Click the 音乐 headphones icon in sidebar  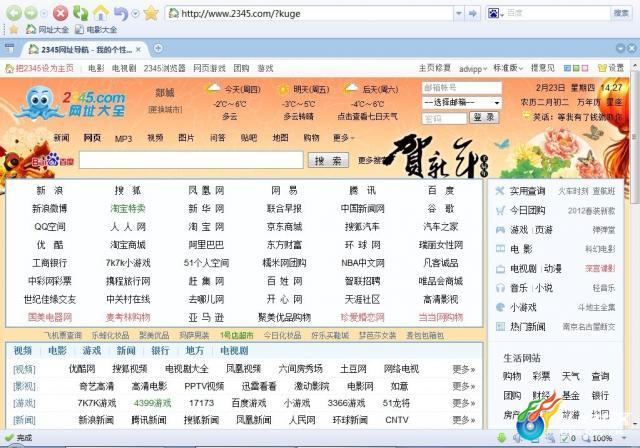pos(500,288)
